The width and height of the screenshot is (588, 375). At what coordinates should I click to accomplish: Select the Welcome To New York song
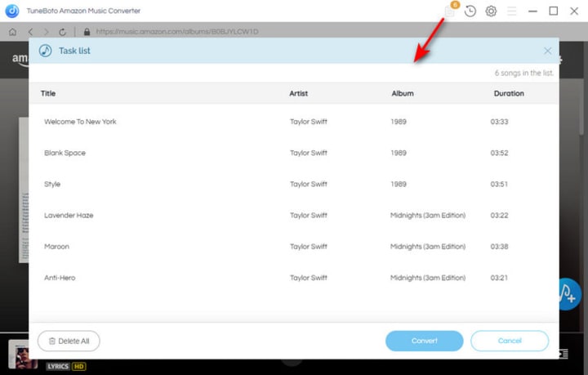[x=294, y=122]
